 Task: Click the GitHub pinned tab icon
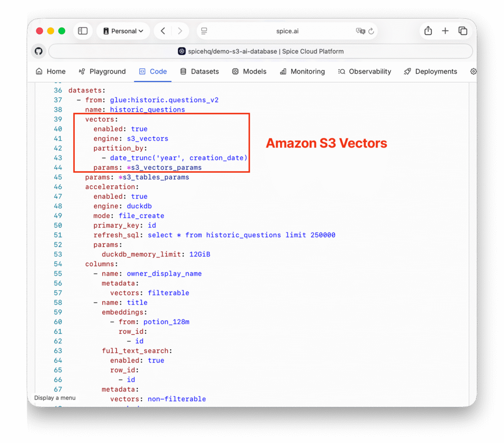(x=39, y=51)
